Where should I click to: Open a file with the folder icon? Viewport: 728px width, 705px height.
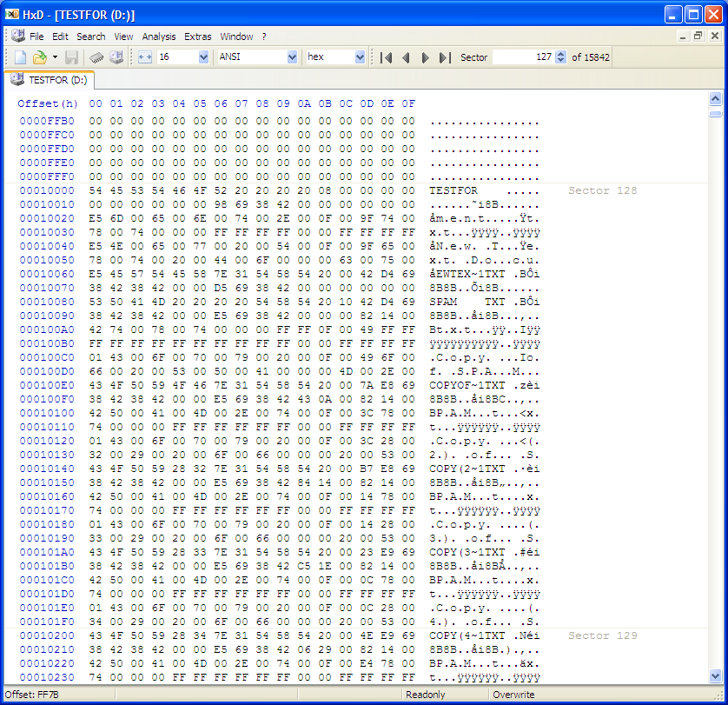click(x=40, y=57)
